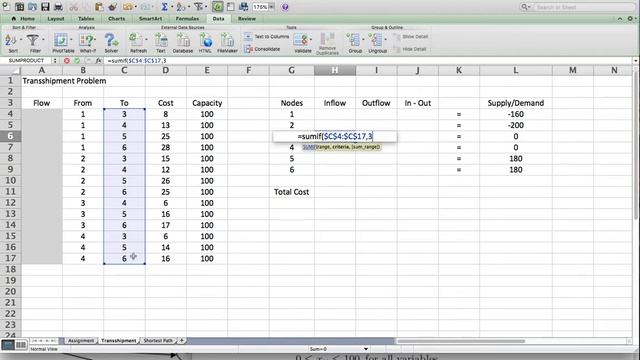The width and height of the screenshot is (640, 360).
Task: Click the Supply/Demand header cell
Action: 516,103
